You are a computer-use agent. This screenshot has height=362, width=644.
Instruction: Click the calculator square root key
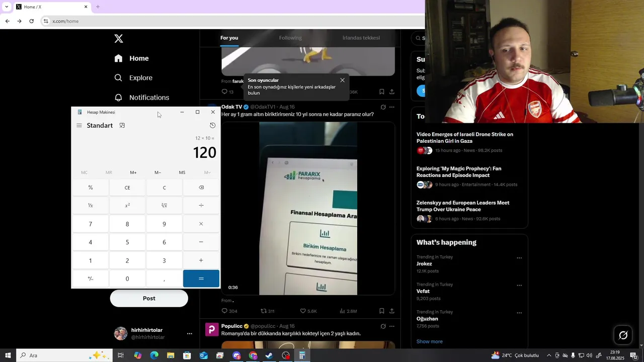164,206
